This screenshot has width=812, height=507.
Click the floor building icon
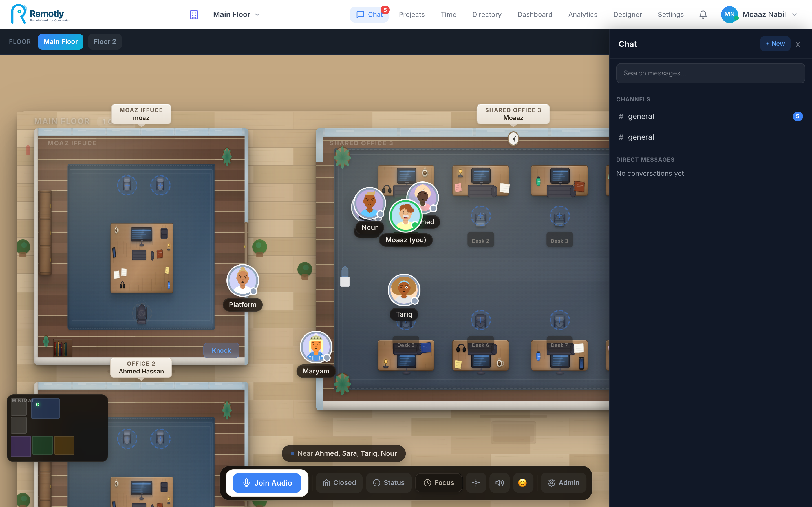pyautogui.click(x=194, y=14)
